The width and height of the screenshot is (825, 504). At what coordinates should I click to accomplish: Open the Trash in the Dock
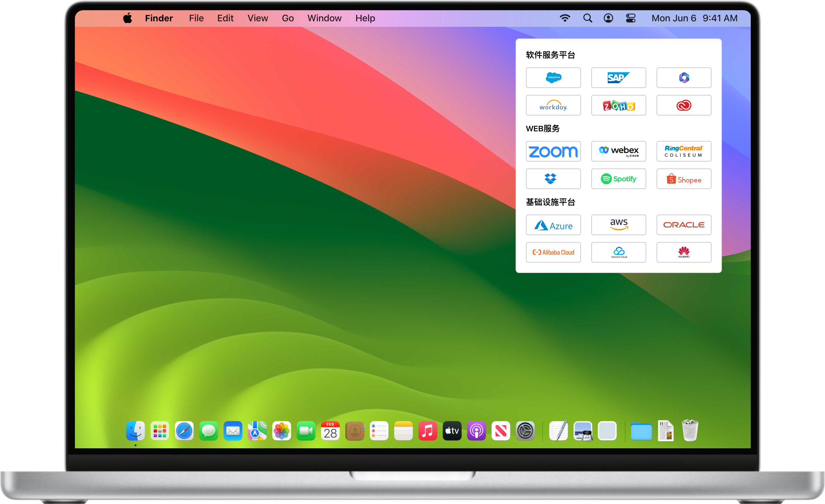pos(690,430)
